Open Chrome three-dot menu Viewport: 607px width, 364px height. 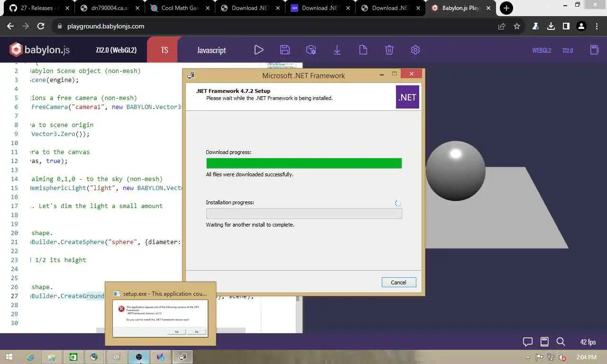pos(597,27)
